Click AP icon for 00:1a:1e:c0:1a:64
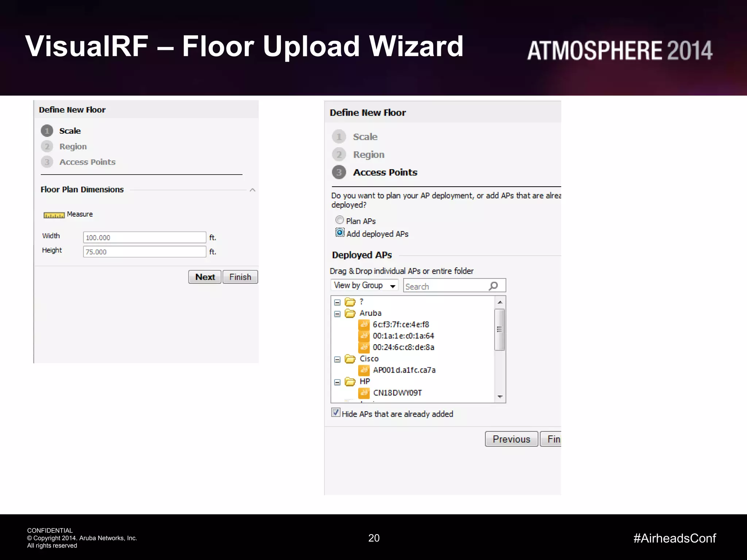The image size is (747, 560). (x=364, y=336)
